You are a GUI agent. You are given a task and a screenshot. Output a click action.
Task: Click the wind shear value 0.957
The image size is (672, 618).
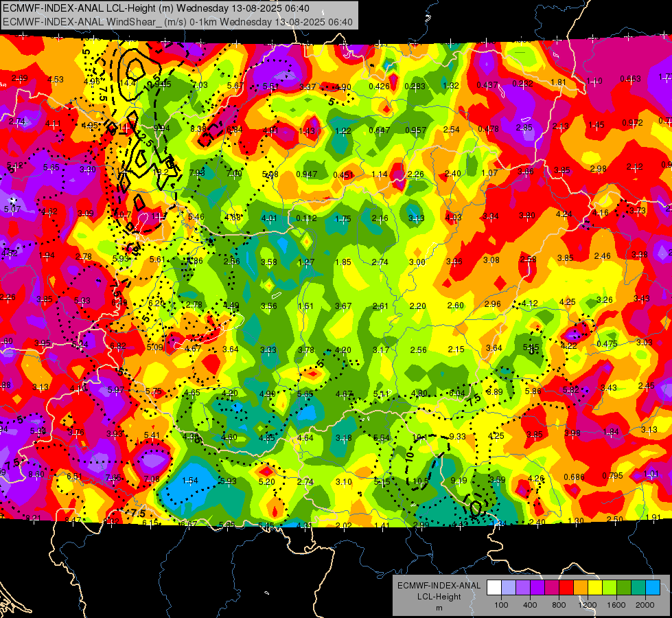click(x=416, y=130)
